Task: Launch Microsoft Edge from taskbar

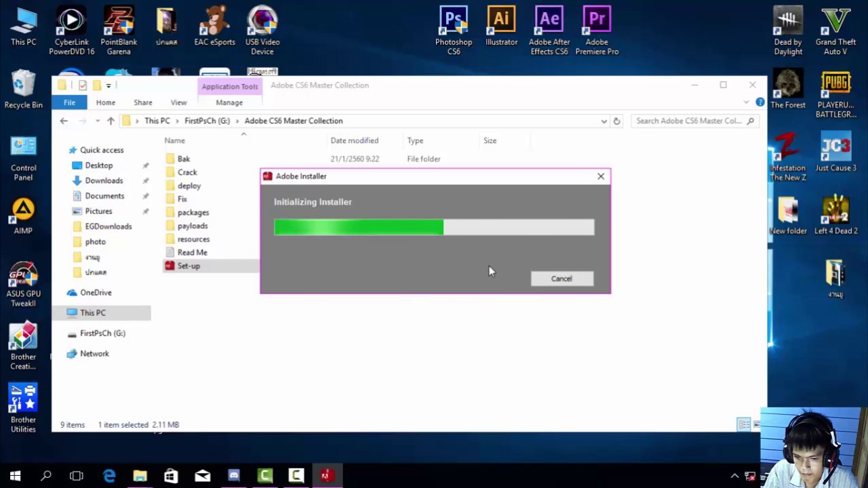Action: 109,476
